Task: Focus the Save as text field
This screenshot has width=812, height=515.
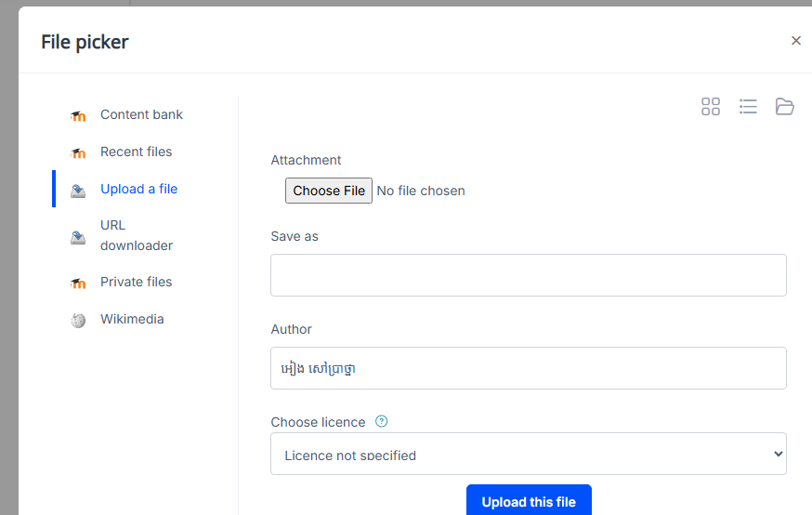Action: [528, 275]
